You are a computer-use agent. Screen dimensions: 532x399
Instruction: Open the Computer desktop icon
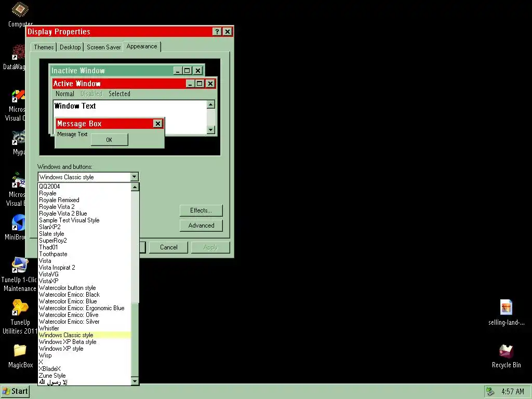(x=20, y=10)
